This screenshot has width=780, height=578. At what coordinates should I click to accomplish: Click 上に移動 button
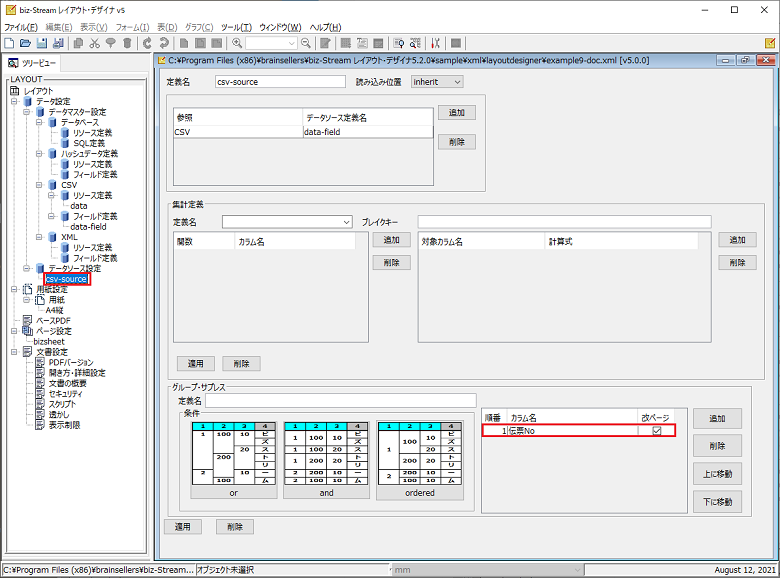pyautogui.click(x=717, y=474)
